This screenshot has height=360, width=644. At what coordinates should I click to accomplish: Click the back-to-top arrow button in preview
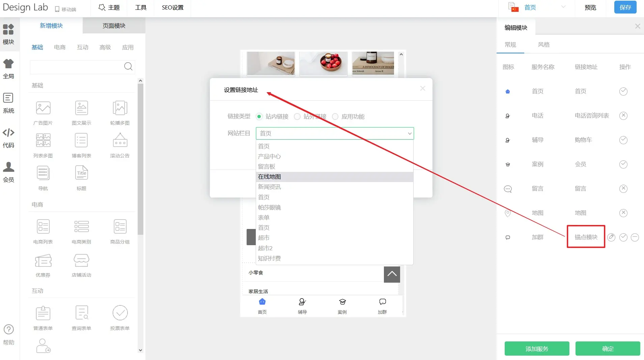(392, 274)
